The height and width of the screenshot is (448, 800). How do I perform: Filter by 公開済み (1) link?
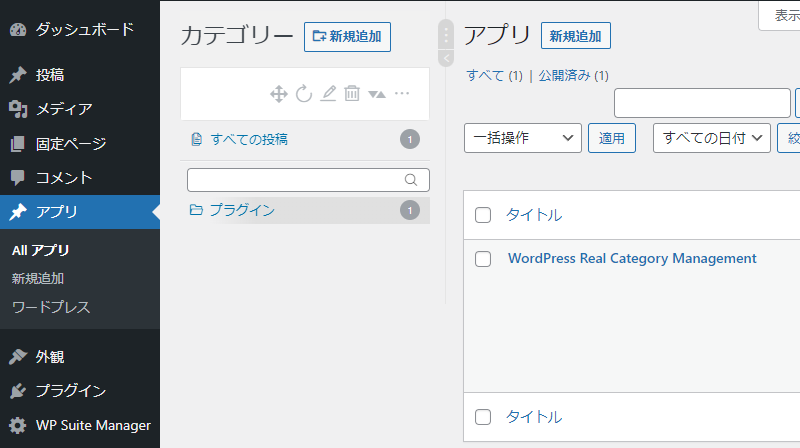pos(573,76)
